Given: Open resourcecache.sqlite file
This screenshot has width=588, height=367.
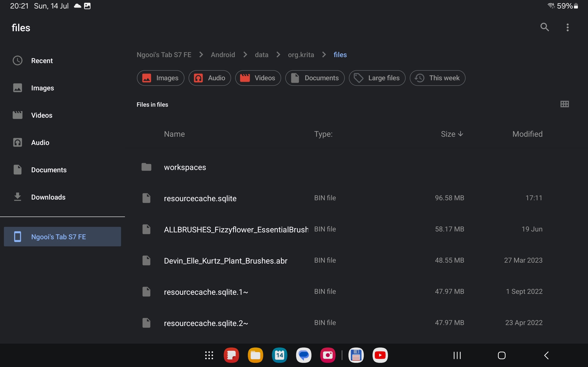Looking at the screenshot, I should (200, 198).
